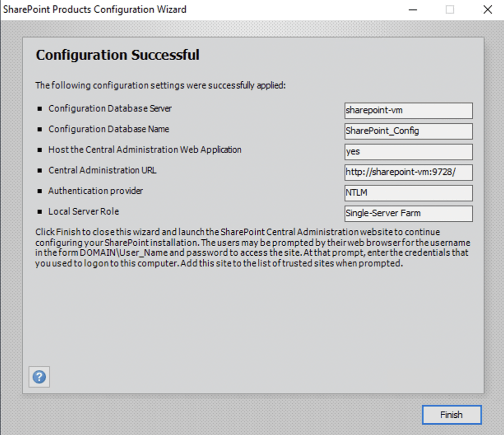The width and height of the screenshot is (504, 435).
Task: Click the 'Central Administration URL' label
Action: 102,170
